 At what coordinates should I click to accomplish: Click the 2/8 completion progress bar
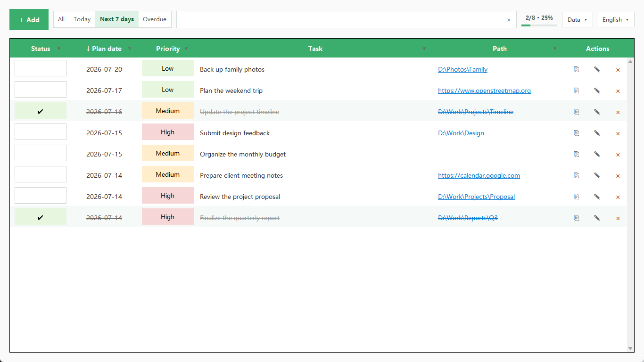(x=539, y=25)
